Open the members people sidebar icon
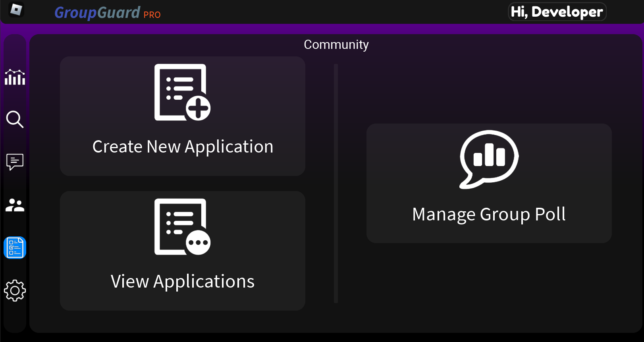This screenshot has height=342, width=644. point(15,205)
